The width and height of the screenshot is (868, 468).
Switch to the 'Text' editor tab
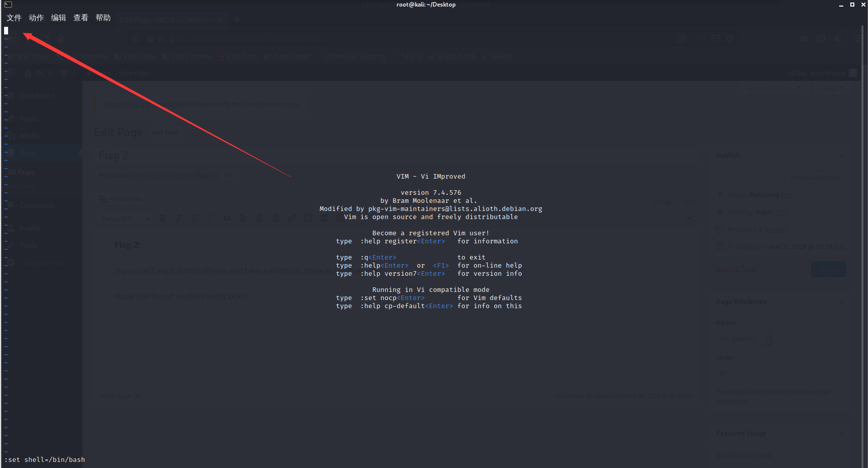[689, 202]
